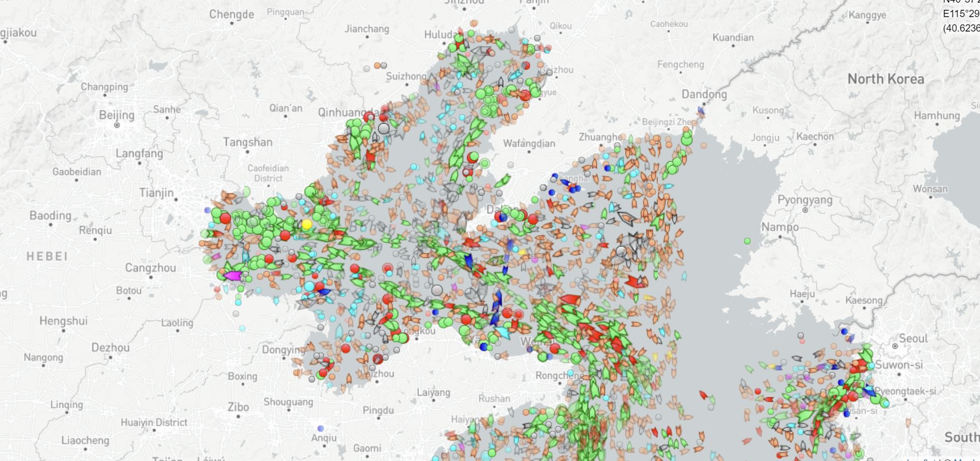Click the isolated red circle far west of Pyeongtaek-si
The image size is (980, 461).
[758, 392]
